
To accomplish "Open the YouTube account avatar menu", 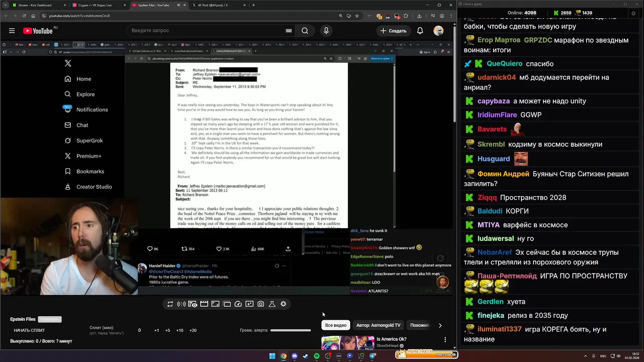I will pos(439,31).
